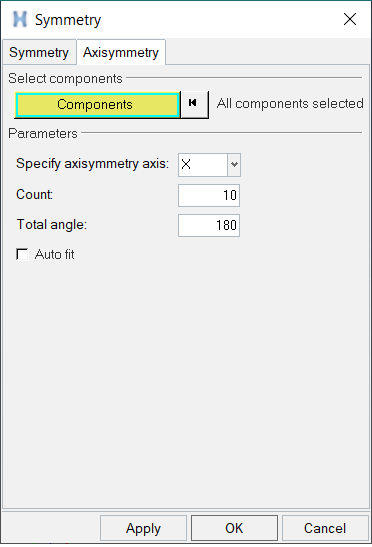The width and height of the screenshot is (372, 547).
Task: Close the Symmetry dialog window
Action: tap(350, 19)
